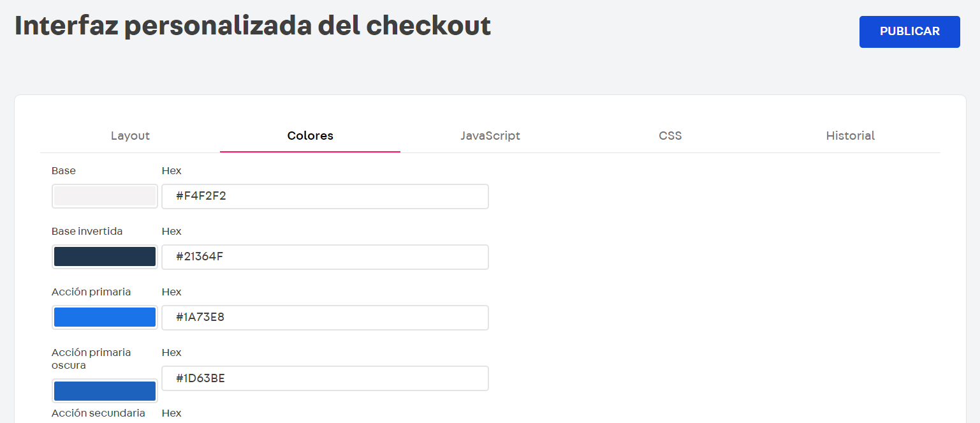Open the JavaScript tab
This screenshot has width=980, height=423.
[490, 135]
